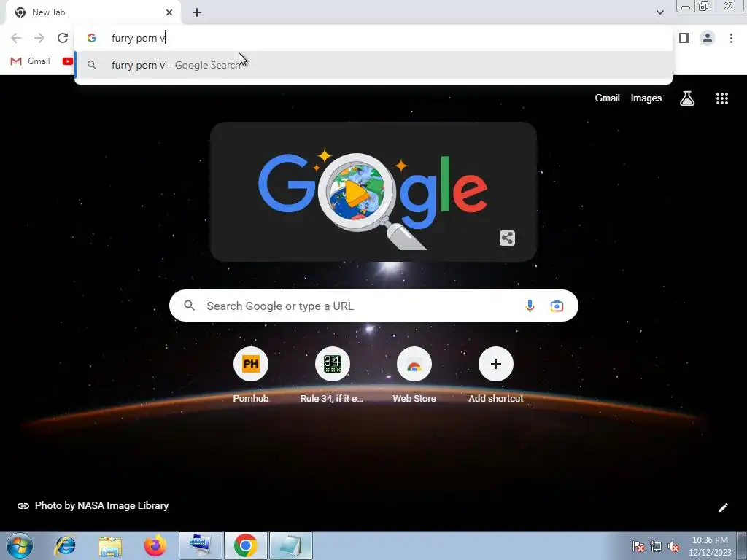Search by image with camera icon
This screenshot has width=747, height=560.
point(557,306)
